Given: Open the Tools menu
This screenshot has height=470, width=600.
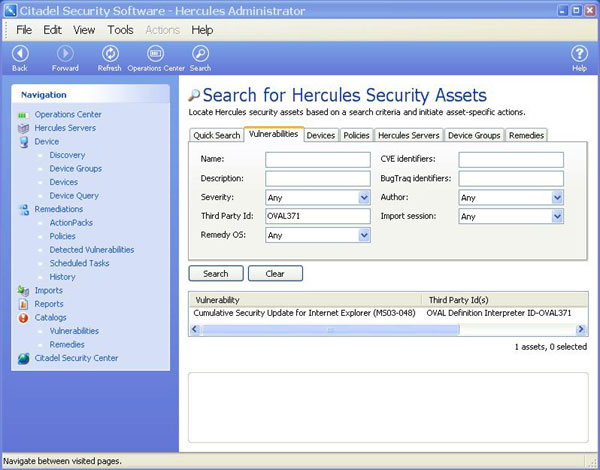Looking at the screenshot, I should 120,30.
